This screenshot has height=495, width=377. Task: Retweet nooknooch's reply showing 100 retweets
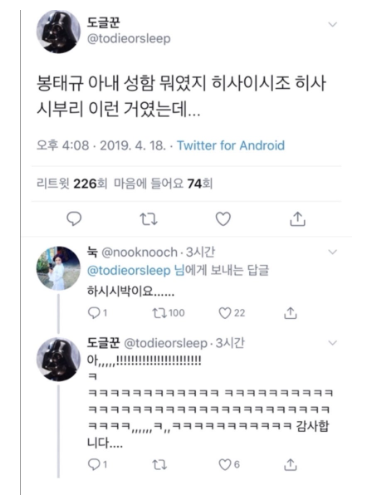[x=168, y=313]
